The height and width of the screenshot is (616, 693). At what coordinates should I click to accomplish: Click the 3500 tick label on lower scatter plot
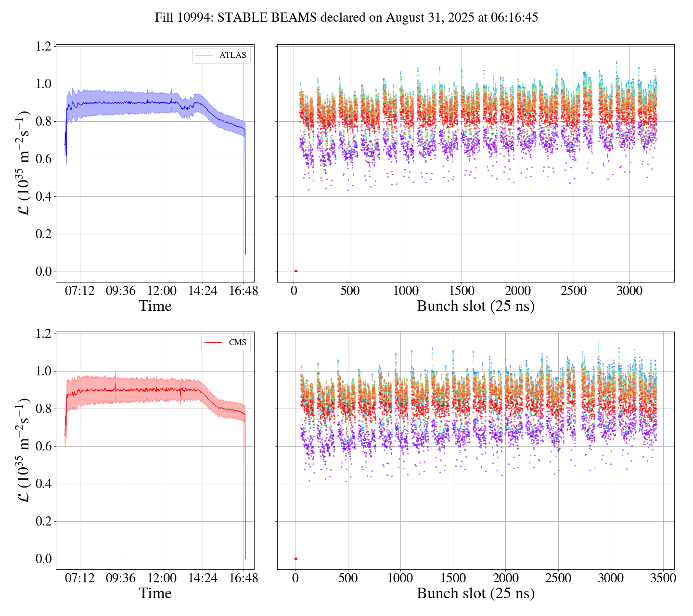click(663, 578)
